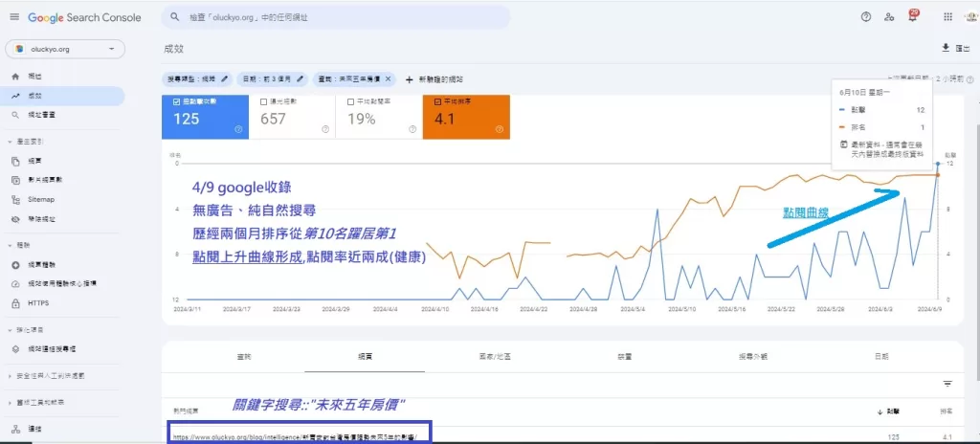The image size is (980, 444).
Task: Open the hamburger main menu
Action: point(13,17)
